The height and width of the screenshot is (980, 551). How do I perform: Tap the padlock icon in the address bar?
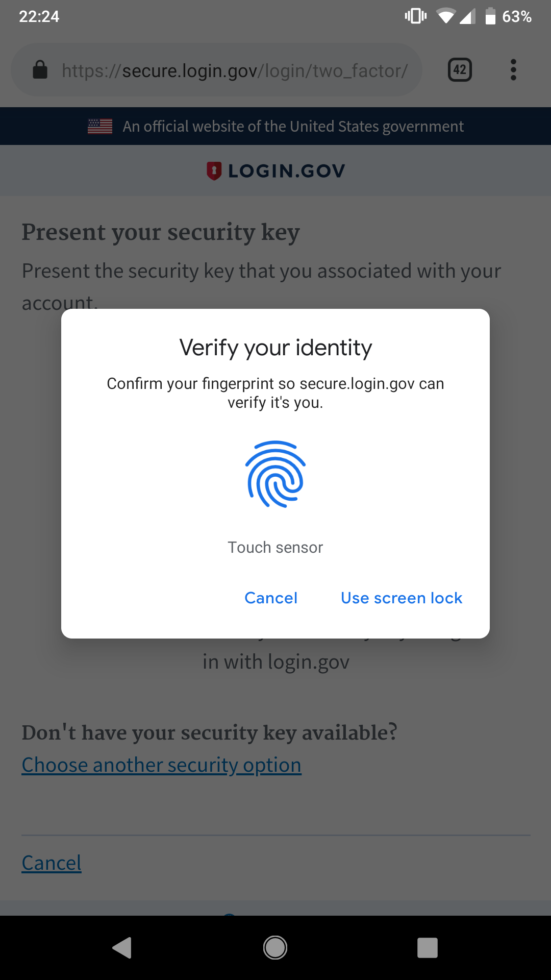coord(41,70)
